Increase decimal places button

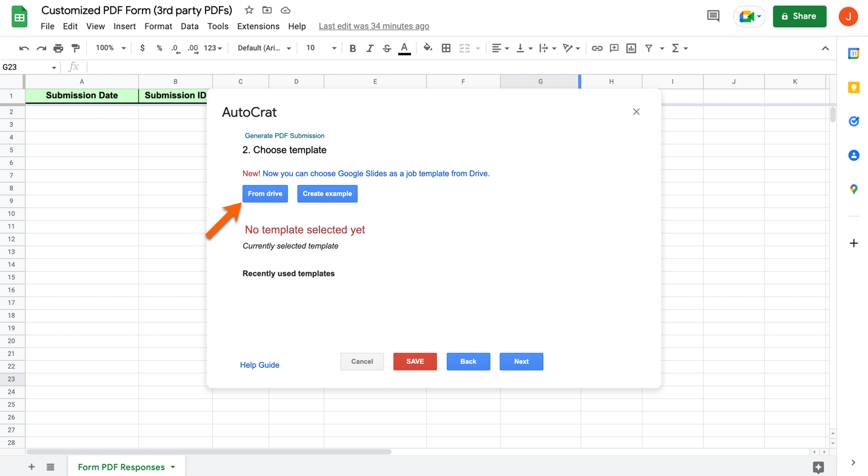tap(193, 49)
